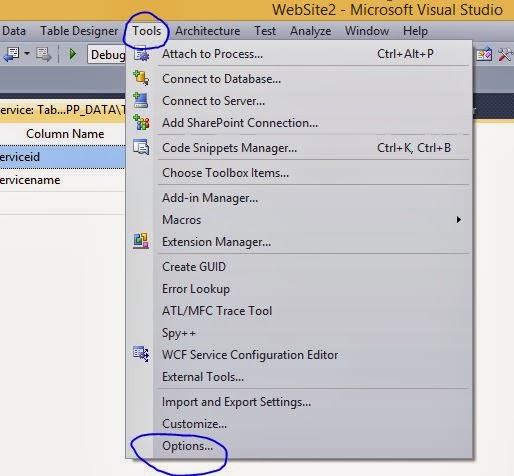Open Import and Export Settings

(299, 402)
